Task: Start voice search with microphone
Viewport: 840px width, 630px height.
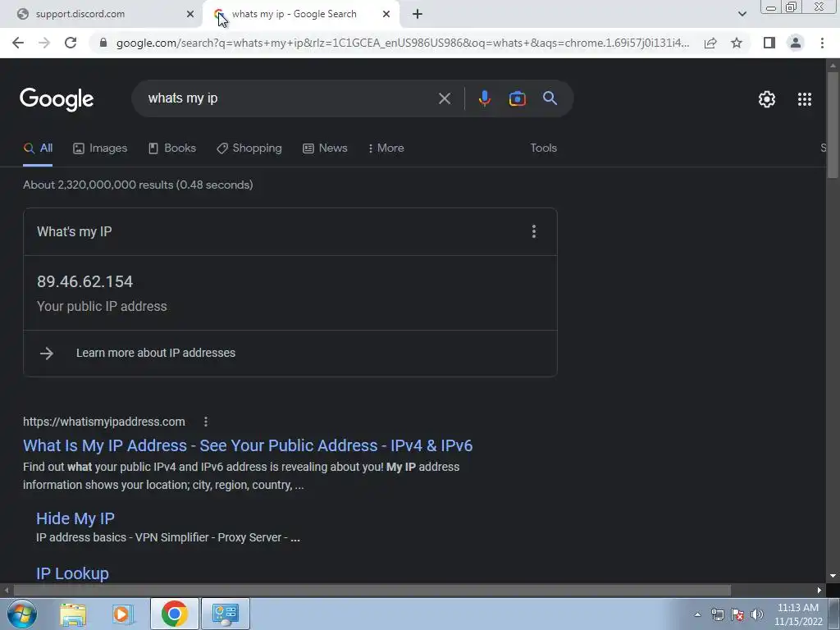Action: [484, 98]
